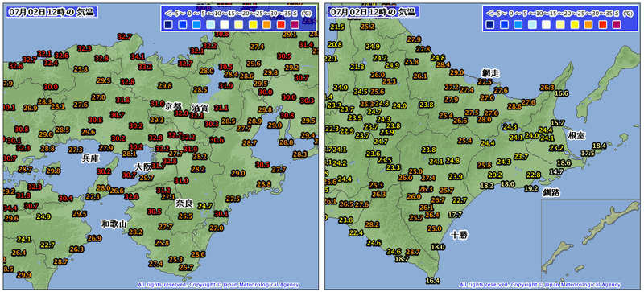Click the dark navy swatch in left legend
The width and height of the screenshot is (644, 292).
pos(169,25)
